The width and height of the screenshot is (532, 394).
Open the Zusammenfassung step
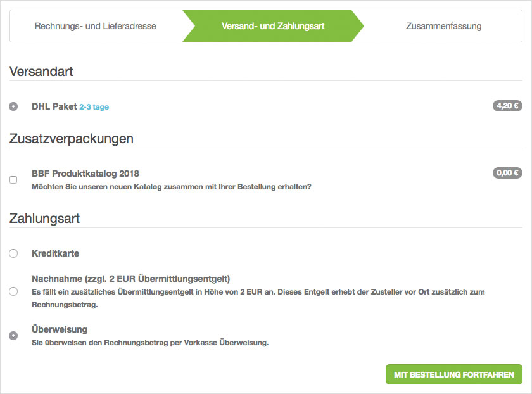pos(443,26)
